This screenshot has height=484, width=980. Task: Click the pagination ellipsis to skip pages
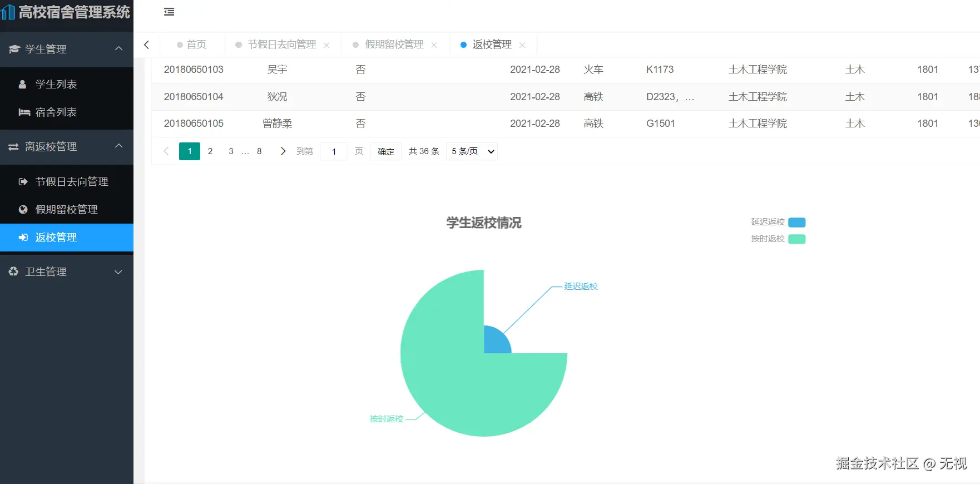[245, 151]
